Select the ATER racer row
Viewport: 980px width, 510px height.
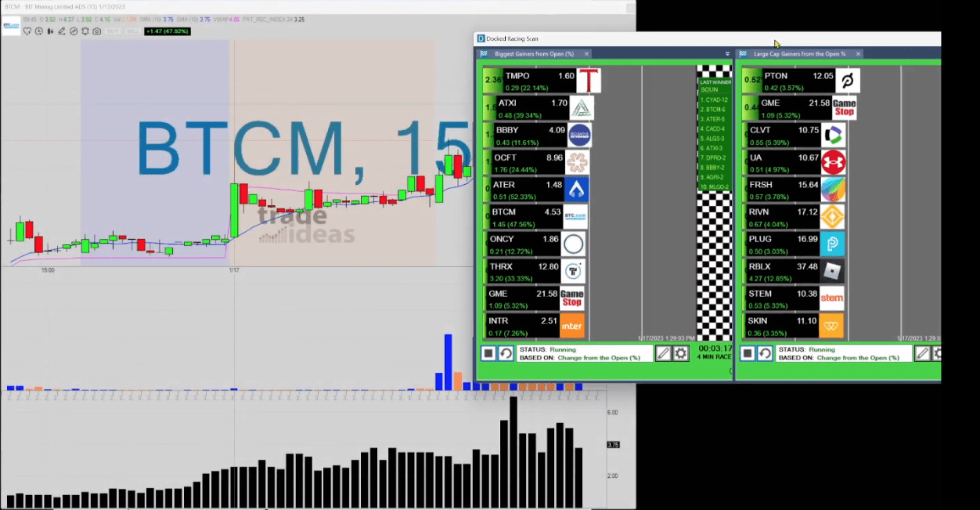coord(536,190)
